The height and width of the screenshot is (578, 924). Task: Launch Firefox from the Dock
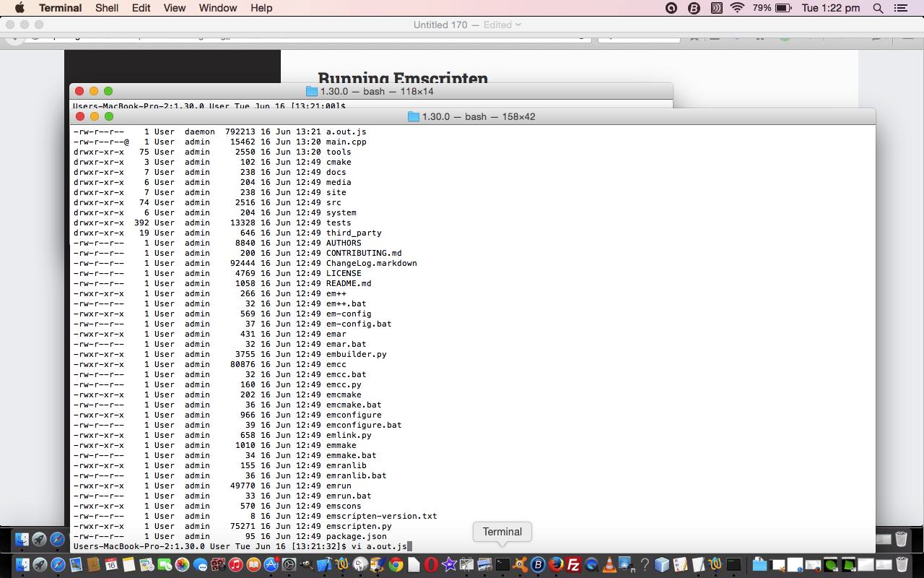tap(556, 564)
